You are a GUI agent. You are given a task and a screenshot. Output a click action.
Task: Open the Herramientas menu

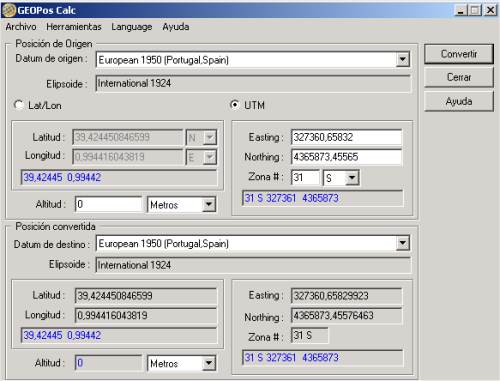pos(74,27)
